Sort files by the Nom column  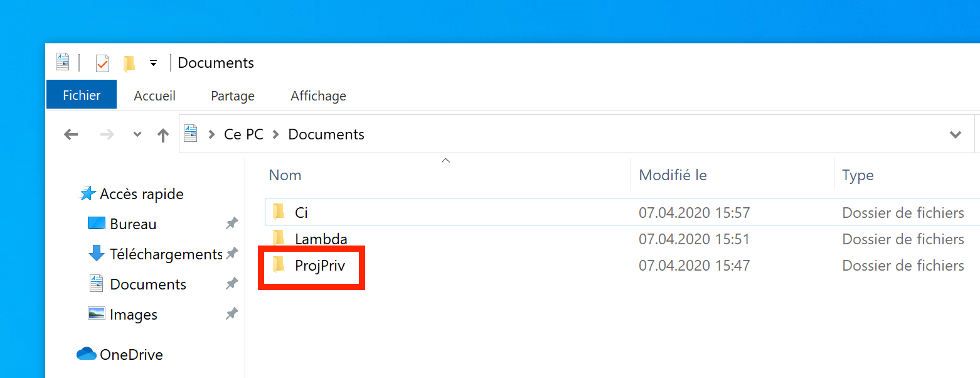pyautogui.click(x=285, y=175)
